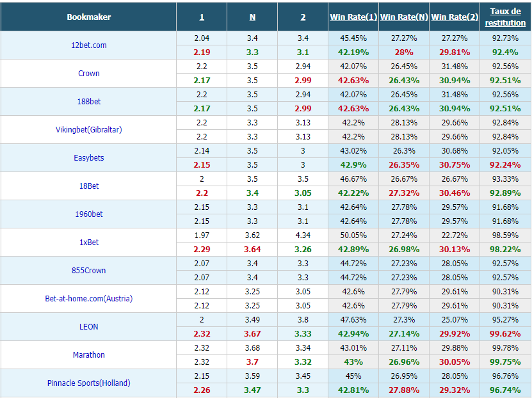Select Pinnacle Sports restitution 96.74%

point(505,390)
